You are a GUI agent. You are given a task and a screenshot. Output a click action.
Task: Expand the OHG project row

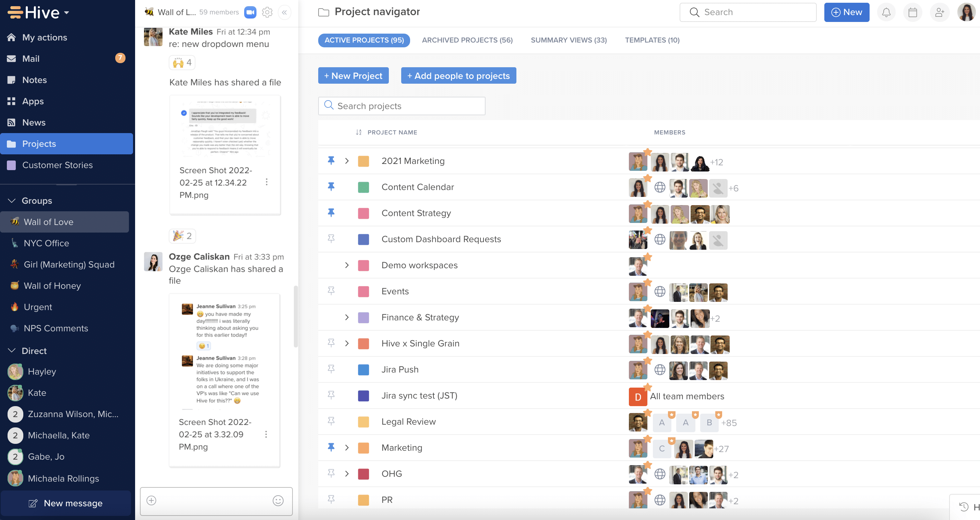(347, 473)
